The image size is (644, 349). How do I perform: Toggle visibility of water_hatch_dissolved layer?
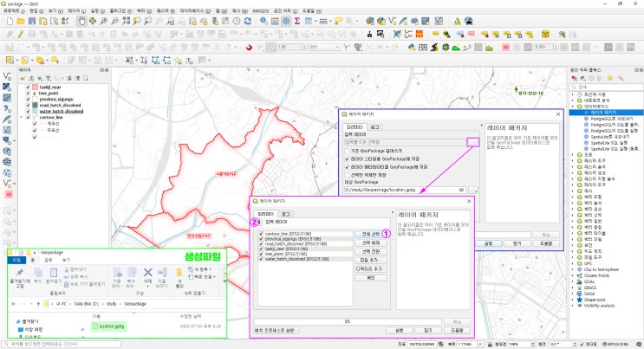pyautogui.click(x=28, y=111)
